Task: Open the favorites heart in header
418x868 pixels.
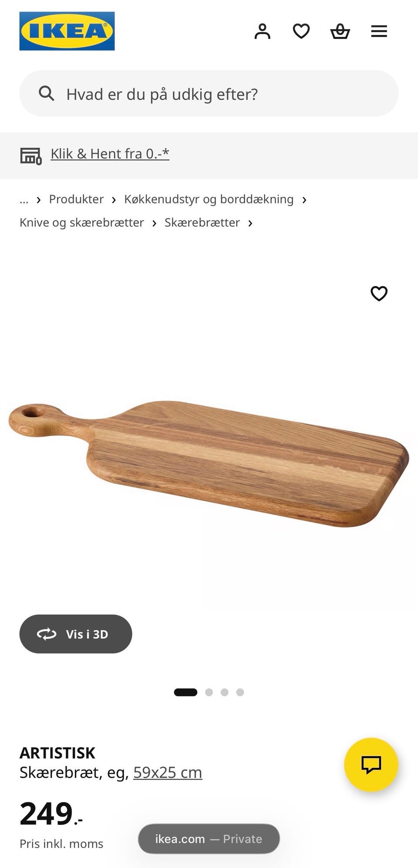Action: (x=301, y=31)
